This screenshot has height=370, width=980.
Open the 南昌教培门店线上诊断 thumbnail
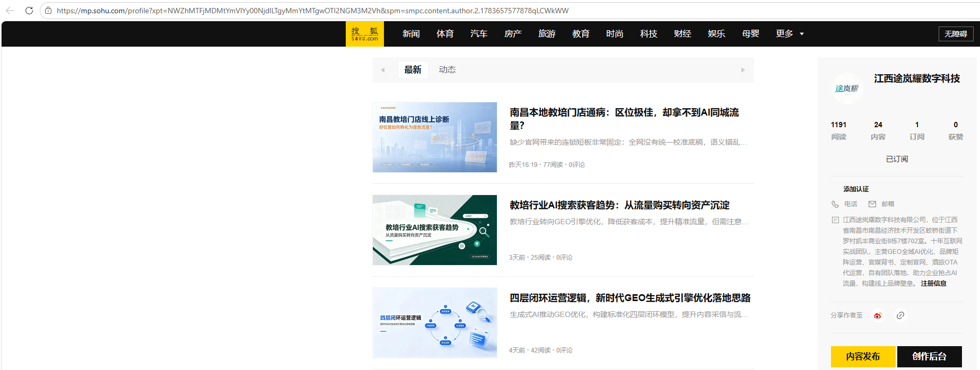tap(435, 137)
